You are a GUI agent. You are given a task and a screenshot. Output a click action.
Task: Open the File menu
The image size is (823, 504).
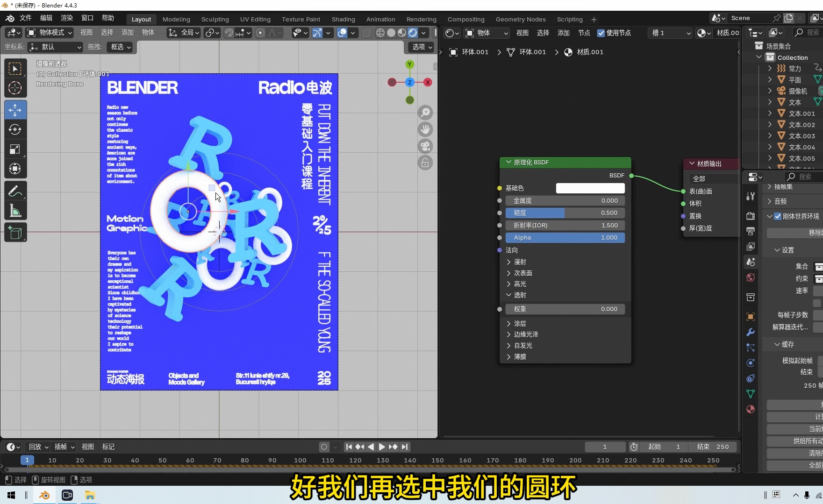tap(26, 18)
